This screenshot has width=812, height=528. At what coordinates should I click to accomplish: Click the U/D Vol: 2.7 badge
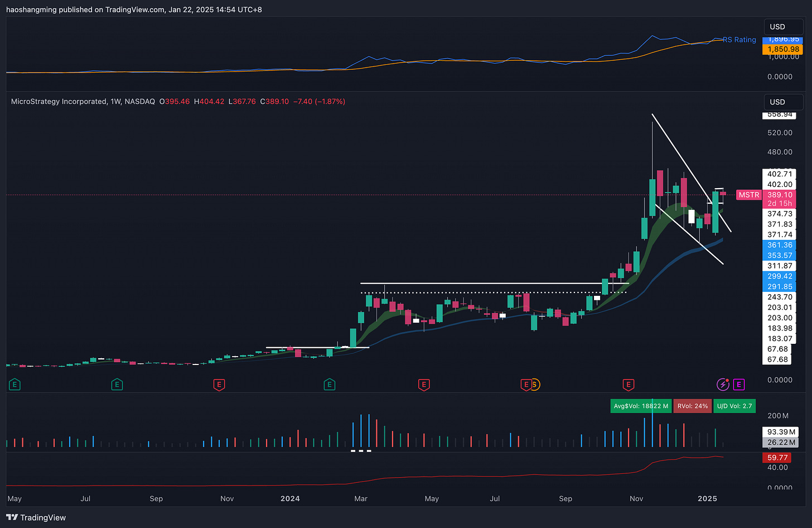(734, 406)
